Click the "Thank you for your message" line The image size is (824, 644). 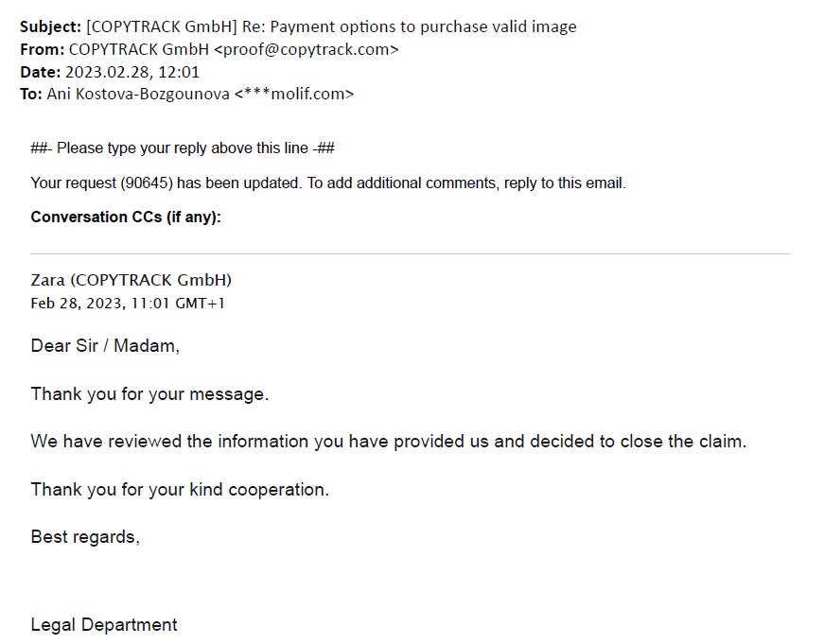[x=149, y=393]
